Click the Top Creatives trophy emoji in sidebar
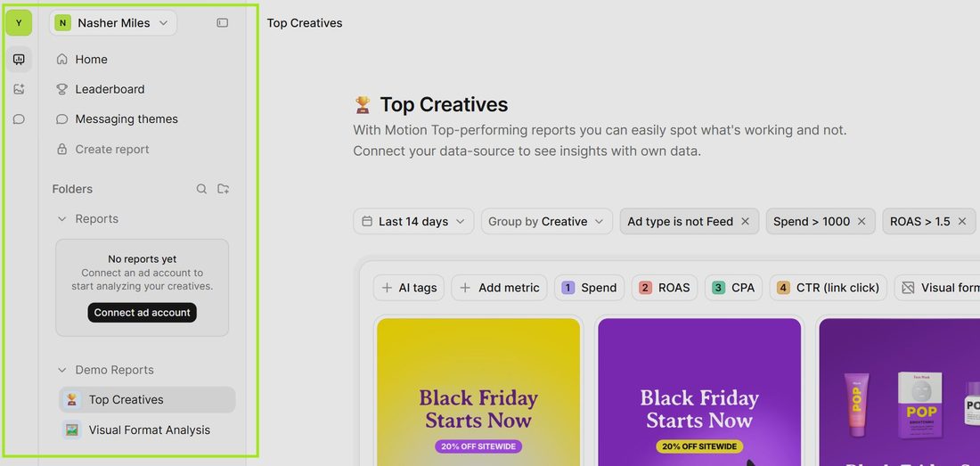This screenshot has width=980, height=466. coord(72,400)
